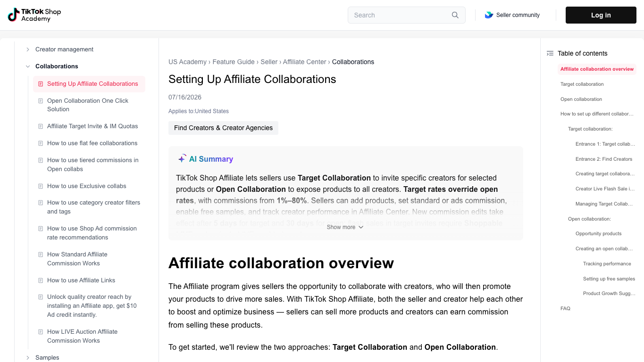Screen dimensions: 644x362
Task: Expand the Creator management section chevron
Action: tap(28, 49)
